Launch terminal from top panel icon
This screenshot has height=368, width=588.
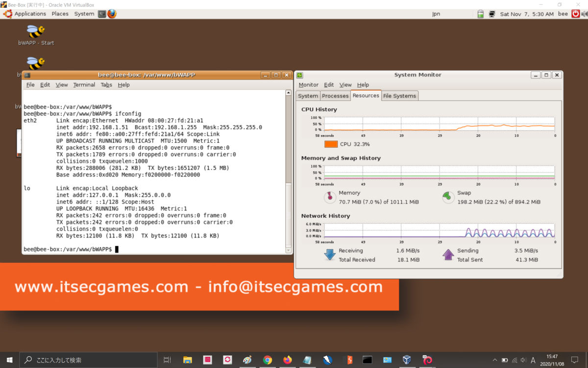tap(102, 14)
